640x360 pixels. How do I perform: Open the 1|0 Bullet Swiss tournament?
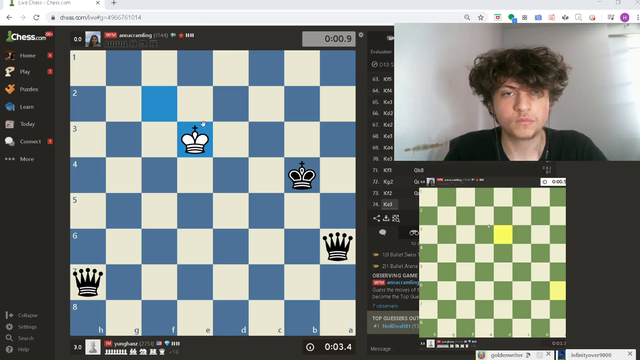pyautogui.click(x=400, y=255)
